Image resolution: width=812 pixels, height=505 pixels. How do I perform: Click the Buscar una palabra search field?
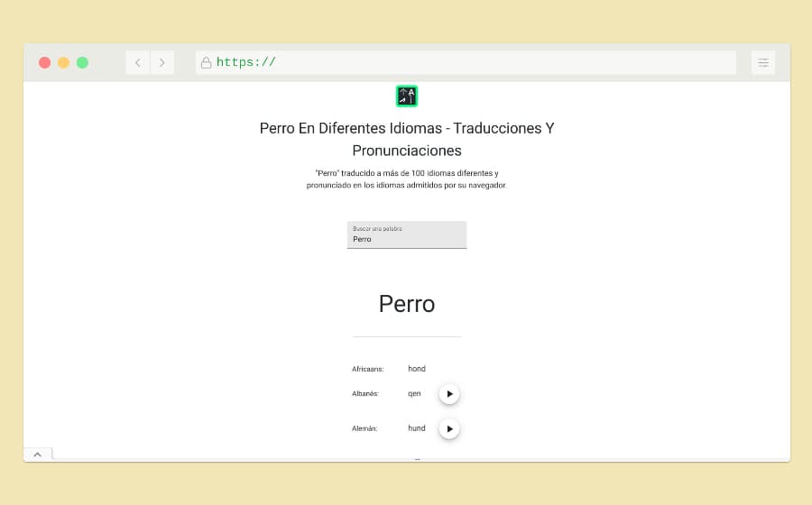click(x=407, y=234)
